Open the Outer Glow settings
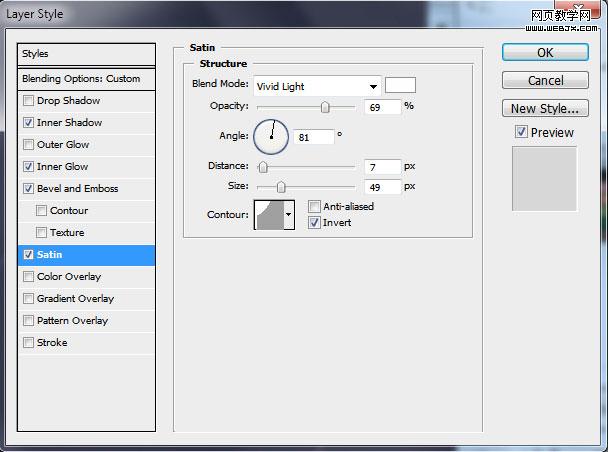This screenshot has height=452, width=608. pos(63,145)
